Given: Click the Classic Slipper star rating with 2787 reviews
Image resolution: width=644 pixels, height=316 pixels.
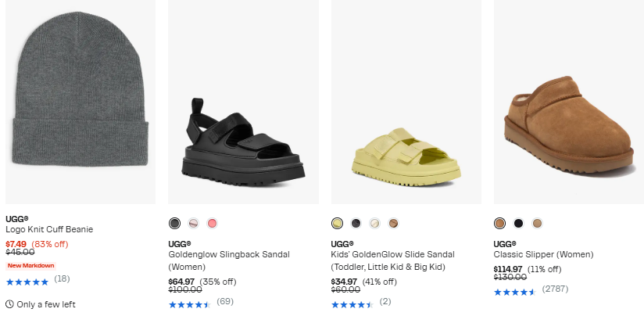Looking at the screenshot, I should click(514, 292).
